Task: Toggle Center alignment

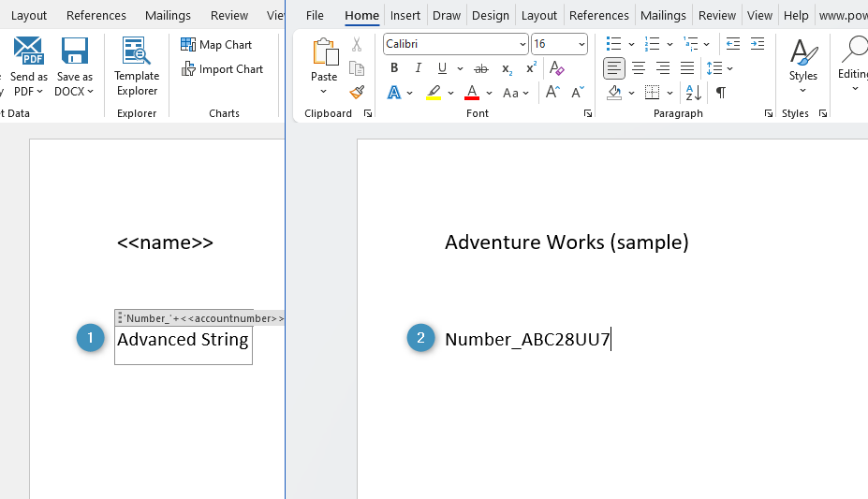Action: tap(639, 68)
